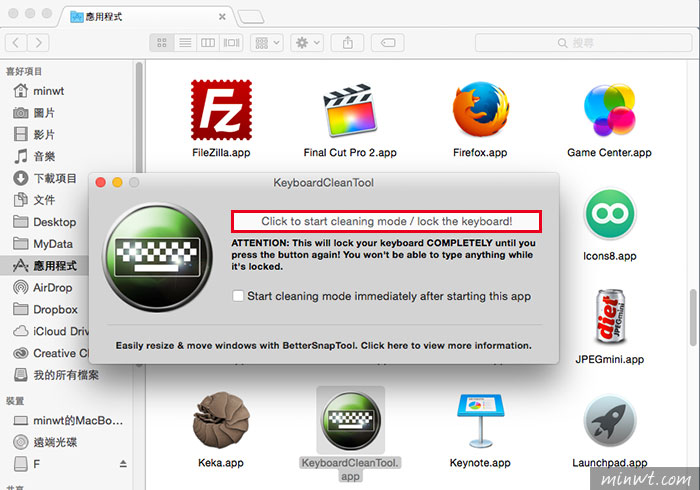700x490 pixels.
Task: Select Launchpad.app rocket icon
Action: (x=610, y=420)
